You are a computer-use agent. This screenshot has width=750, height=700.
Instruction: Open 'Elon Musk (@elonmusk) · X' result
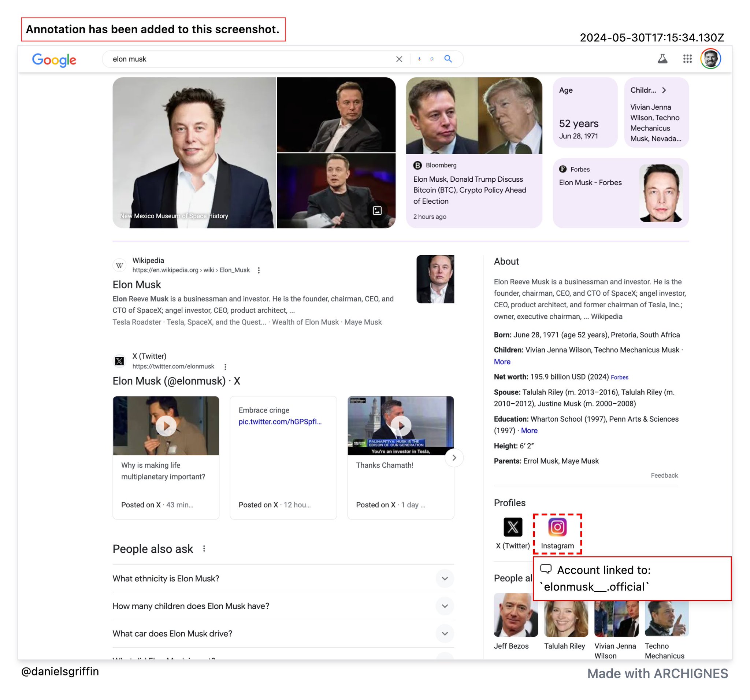click(176, 381)
